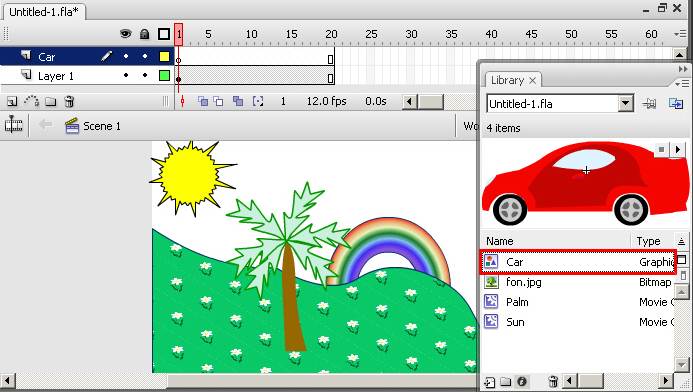The width and height of the screenshot is (693, 392).
Task: Click the timeline vertical scroll up arrow
Action: pos(680,54)
